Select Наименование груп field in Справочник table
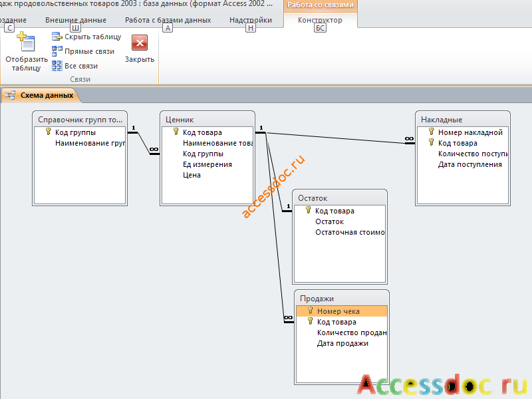Viewport: 532px width, 399px height. click(80, 143)
